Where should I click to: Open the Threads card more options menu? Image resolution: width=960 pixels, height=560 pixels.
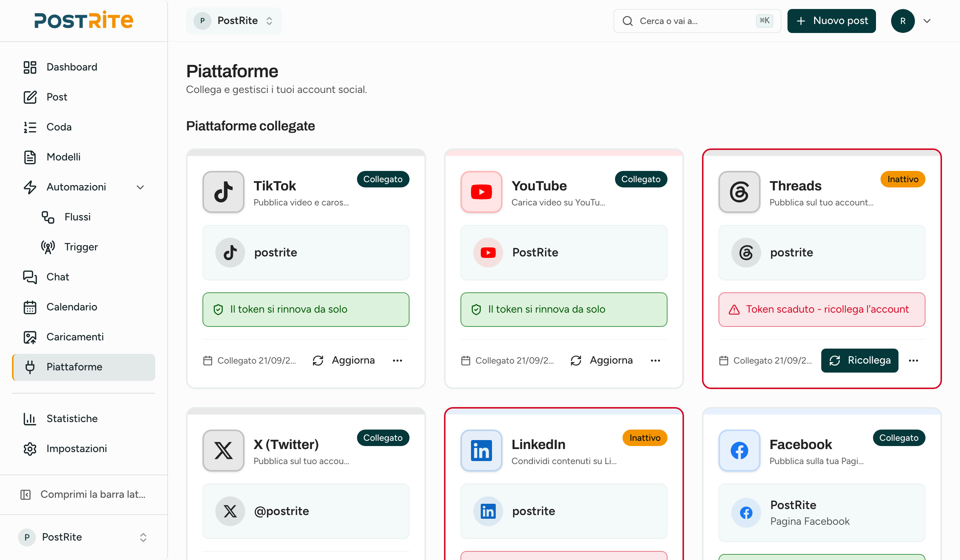[x=913, y=361]
